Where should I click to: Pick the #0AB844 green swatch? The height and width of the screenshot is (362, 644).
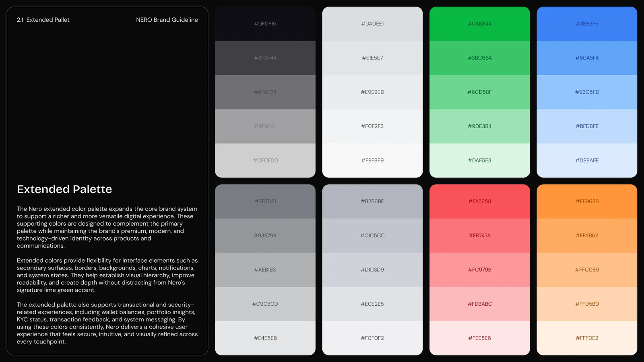pos(480,24)
